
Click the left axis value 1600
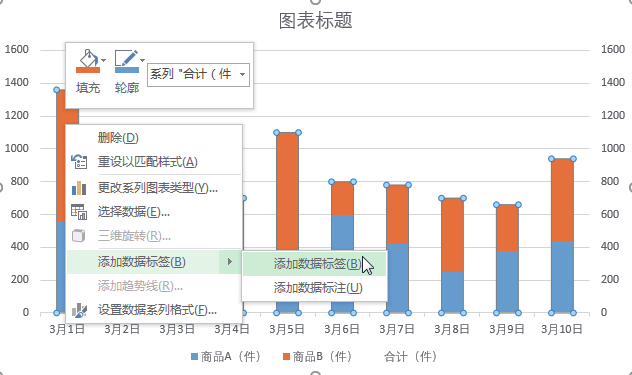pyautogui.click(x=17, y=49)
